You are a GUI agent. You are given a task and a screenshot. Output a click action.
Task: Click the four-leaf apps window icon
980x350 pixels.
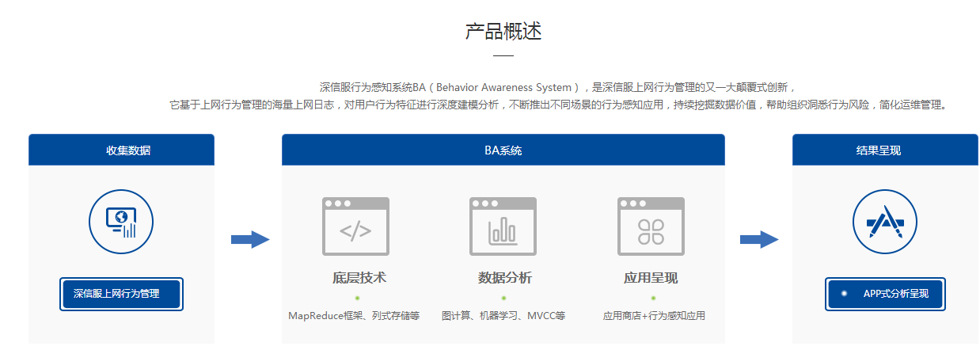[x=651, y=226]
